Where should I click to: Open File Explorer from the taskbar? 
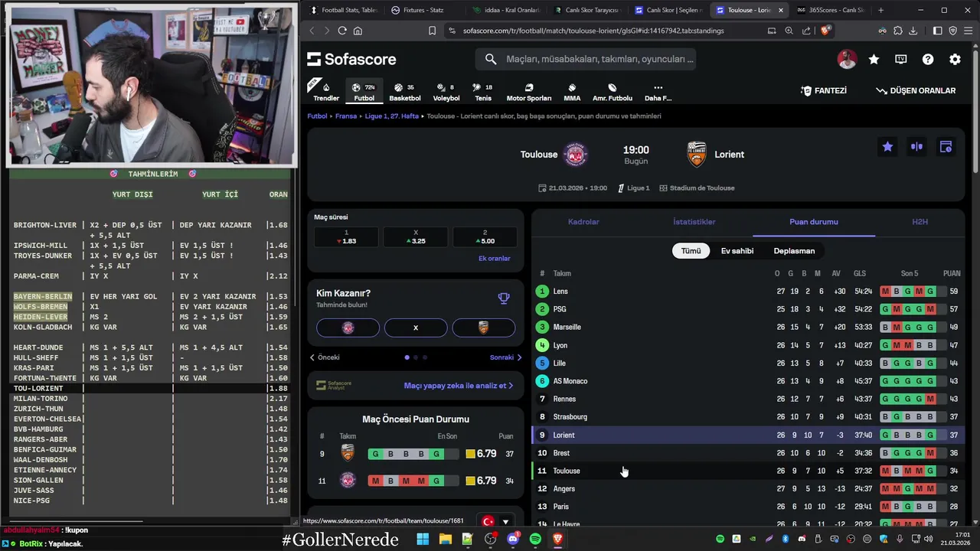(445, 539)
